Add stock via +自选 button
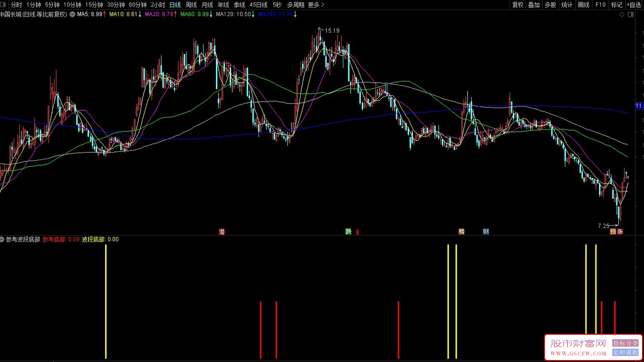 click(634, 5)
